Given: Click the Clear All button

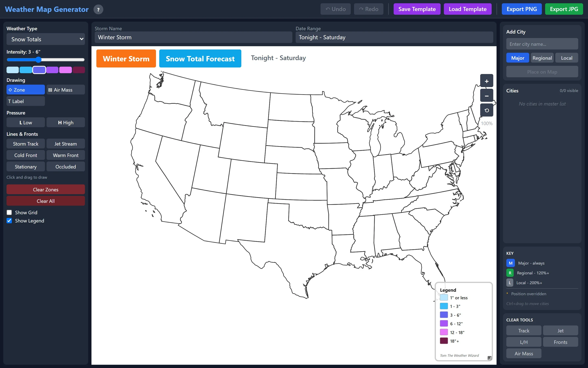Looking at the screenshot, I should coord(46,201).
